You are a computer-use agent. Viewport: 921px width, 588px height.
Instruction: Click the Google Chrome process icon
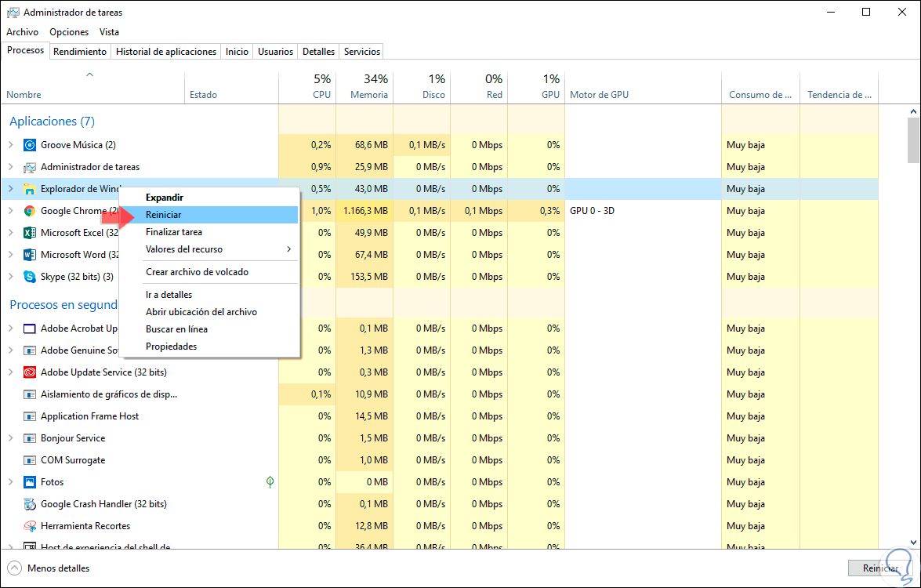30,211
